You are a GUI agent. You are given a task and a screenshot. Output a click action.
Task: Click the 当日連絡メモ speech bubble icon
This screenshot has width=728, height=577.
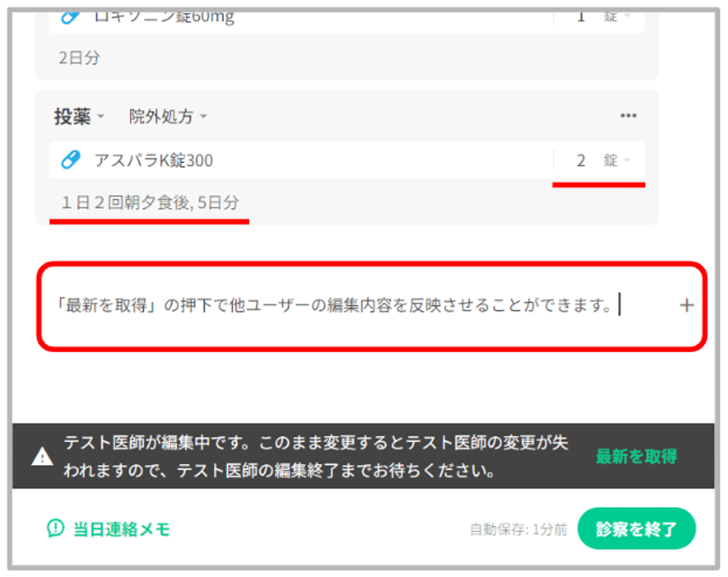tap(55, 528)
